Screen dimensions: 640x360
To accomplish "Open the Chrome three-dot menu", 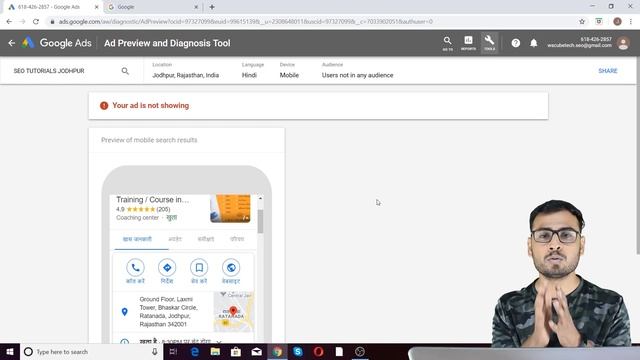I will [x=631, y=22].
